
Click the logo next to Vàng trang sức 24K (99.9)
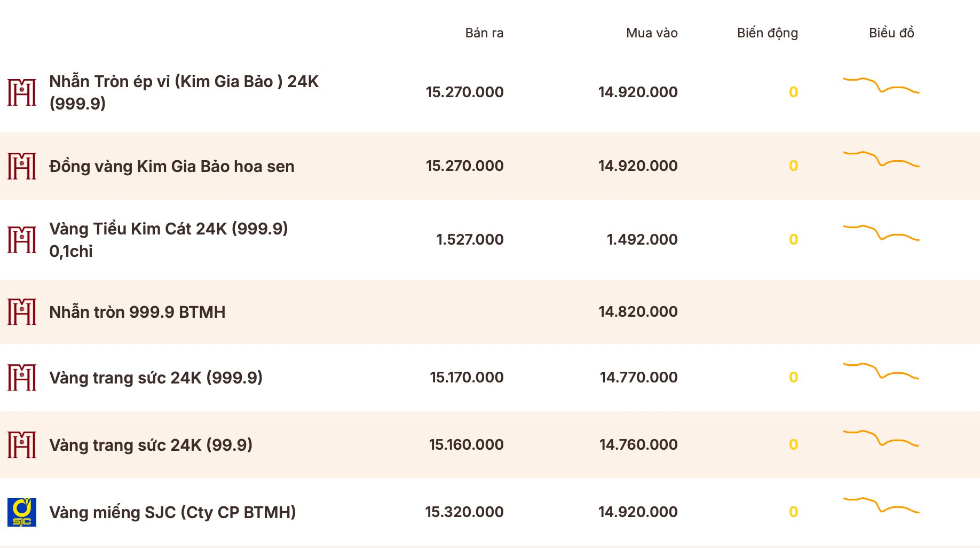[22, 445]
